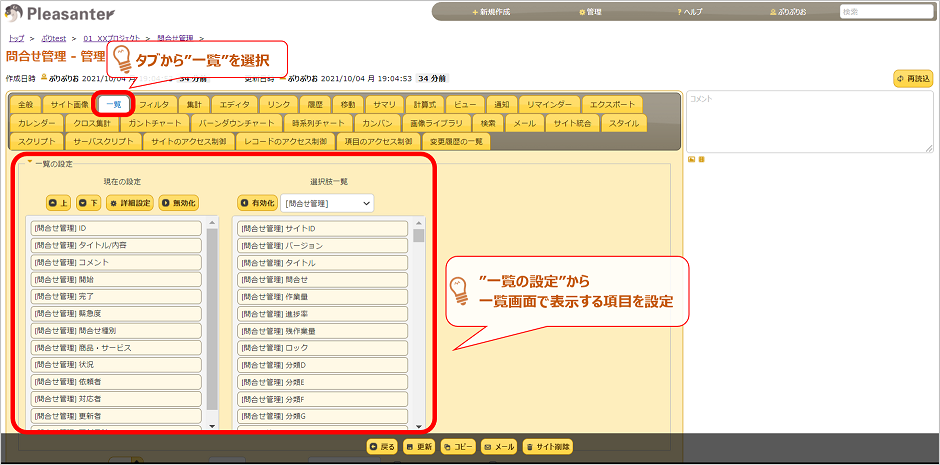Open the 管理 menu

[x=590, y=12]
